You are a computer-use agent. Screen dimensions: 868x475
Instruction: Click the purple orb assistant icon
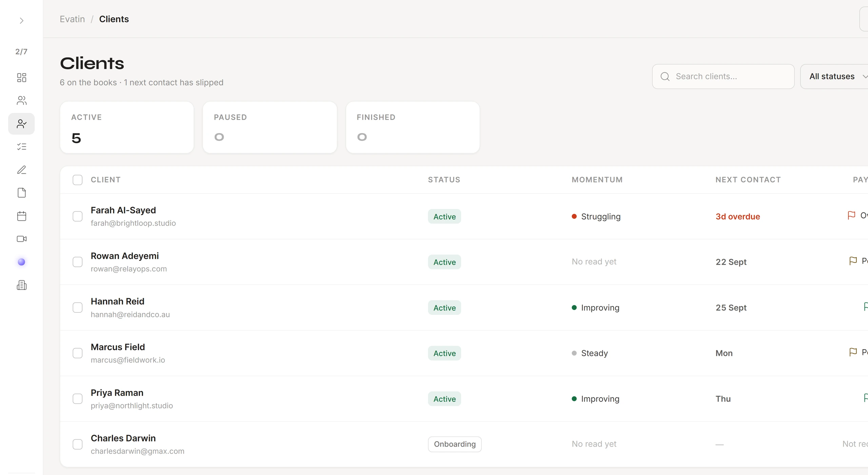pyautogui.click(x=21, y=262)
